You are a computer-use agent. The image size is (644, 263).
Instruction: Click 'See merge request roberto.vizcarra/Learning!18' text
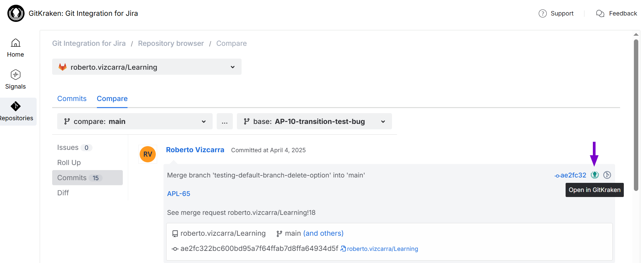click(241, 212)
